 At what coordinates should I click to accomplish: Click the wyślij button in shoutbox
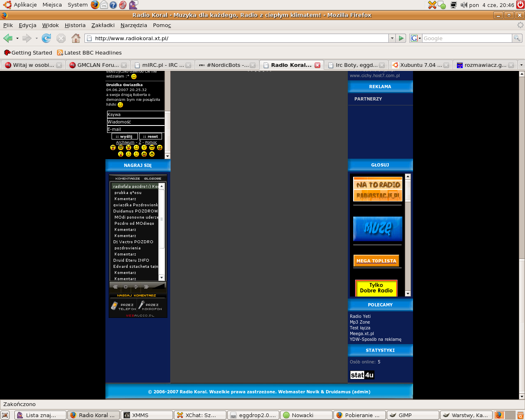tap(124, 137)
